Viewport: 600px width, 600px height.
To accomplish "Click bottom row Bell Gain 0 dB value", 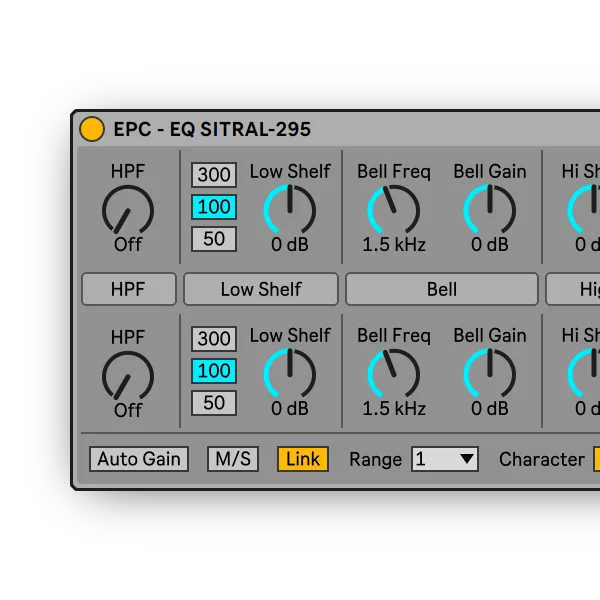I will (x=490, y=408).
